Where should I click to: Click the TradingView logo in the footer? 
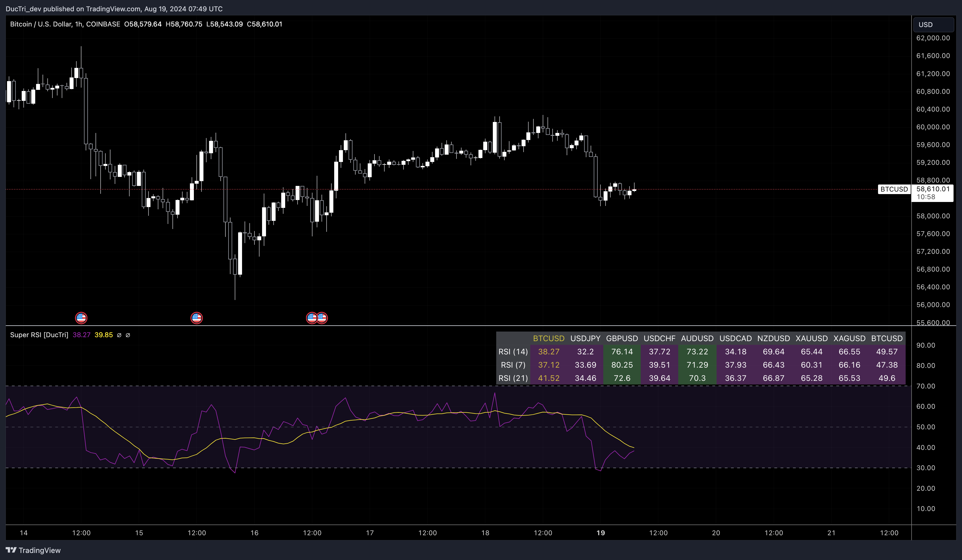point(33,550)
